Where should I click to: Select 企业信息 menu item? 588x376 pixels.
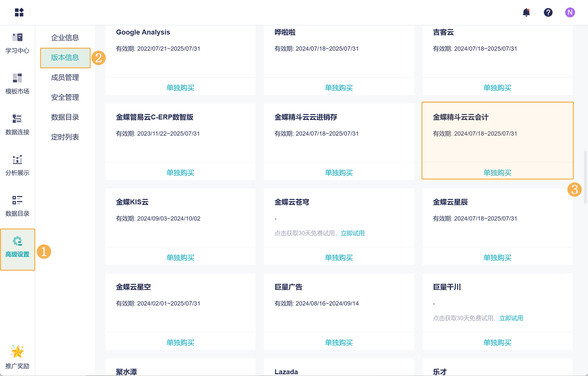[65, 38]
